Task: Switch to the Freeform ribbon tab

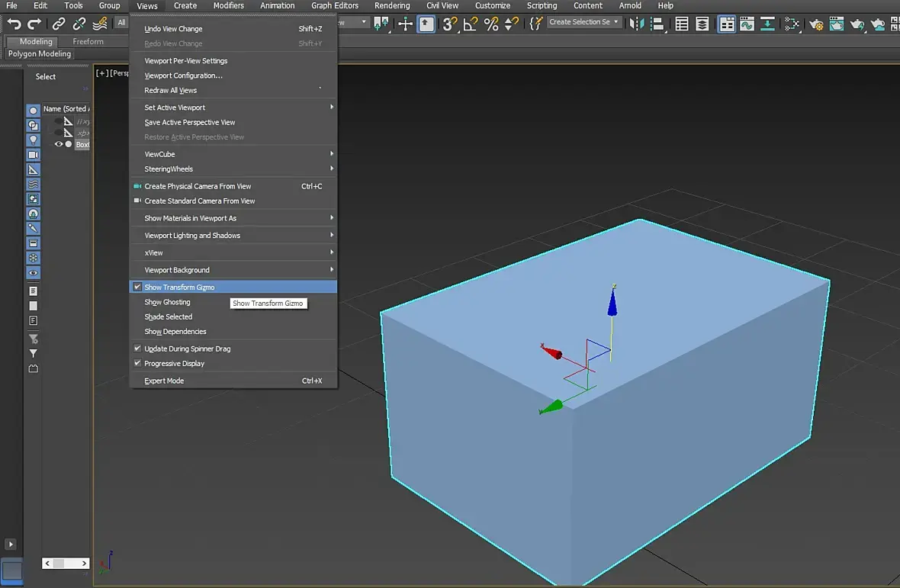Action: [88, 41]
